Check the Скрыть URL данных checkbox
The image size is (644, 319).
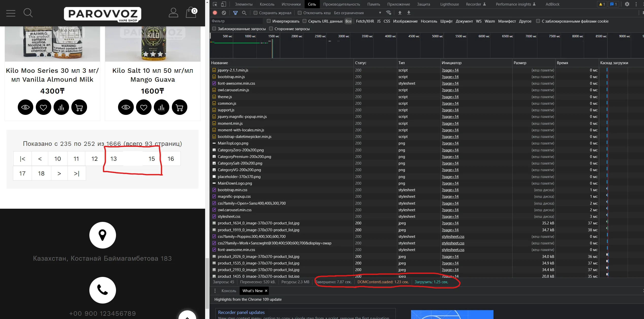[x=304, y=21]
